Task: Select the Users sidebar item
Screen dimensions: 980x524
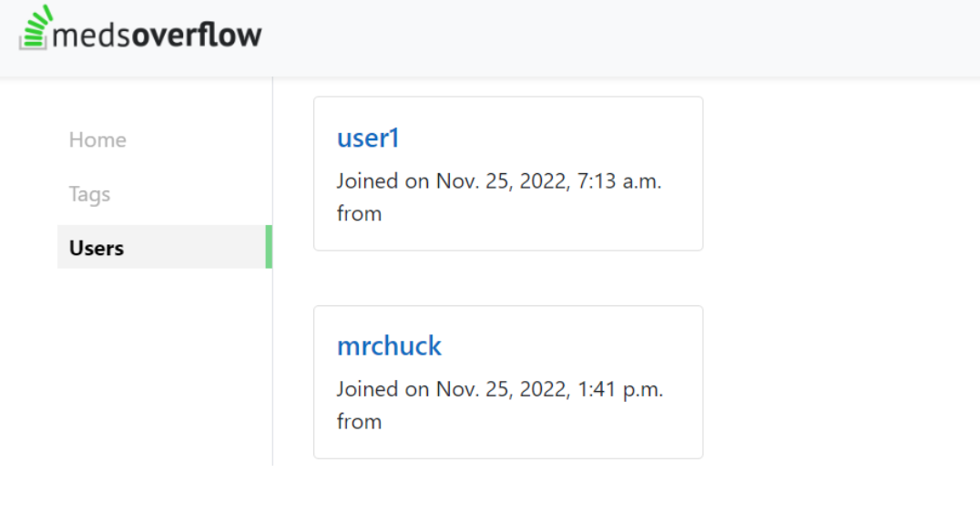Action: (164, 247)
